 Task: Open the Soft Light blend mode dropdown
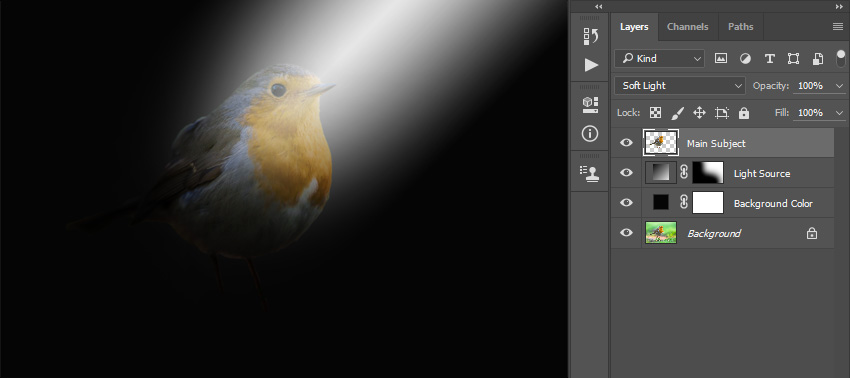pyautogui.click(x=680, y=86)
